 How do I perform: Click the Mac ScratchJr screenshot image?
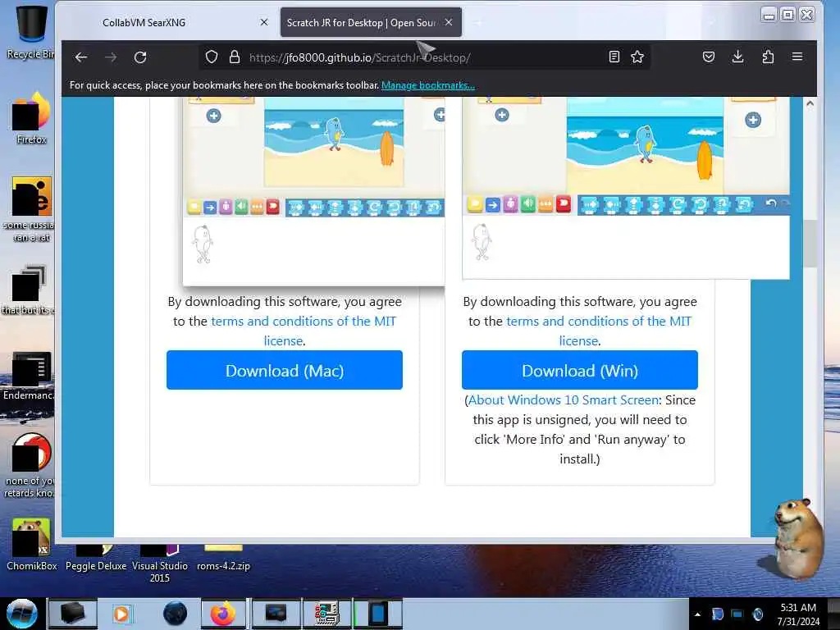point(314,191)
